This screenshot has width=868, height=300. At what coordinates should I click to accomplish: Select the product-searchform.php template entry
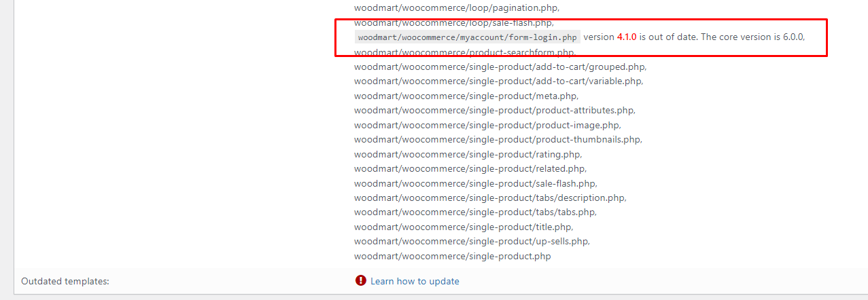(465, 52)
